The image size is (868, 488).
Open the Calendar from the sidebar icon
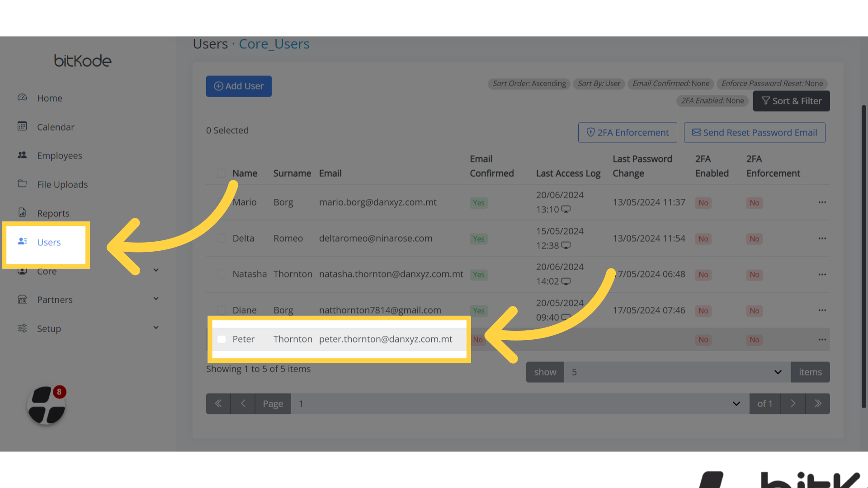[22, 127]
